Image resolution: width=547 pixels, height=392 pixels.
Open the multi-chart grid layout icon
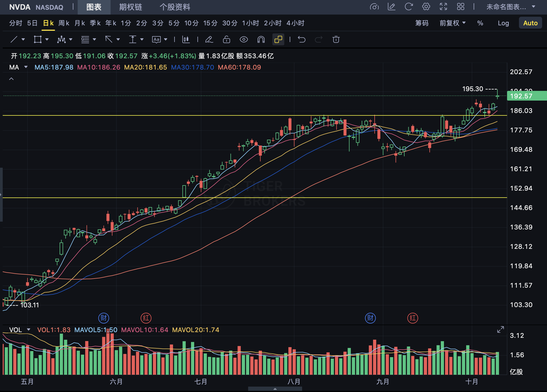coord(460,7)
